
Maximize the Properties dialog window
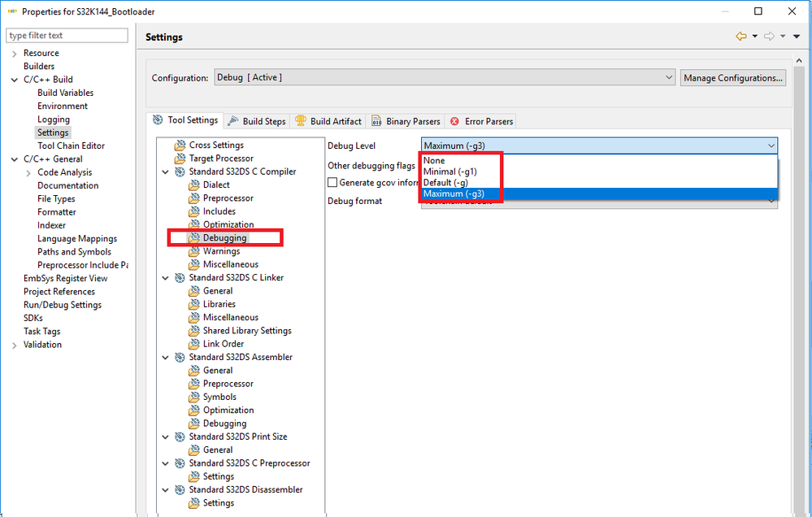tap(758, 11)
